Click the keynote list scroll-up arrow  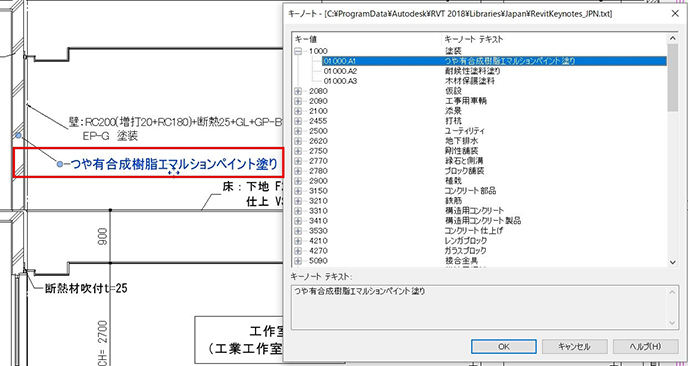pos(673,38)
